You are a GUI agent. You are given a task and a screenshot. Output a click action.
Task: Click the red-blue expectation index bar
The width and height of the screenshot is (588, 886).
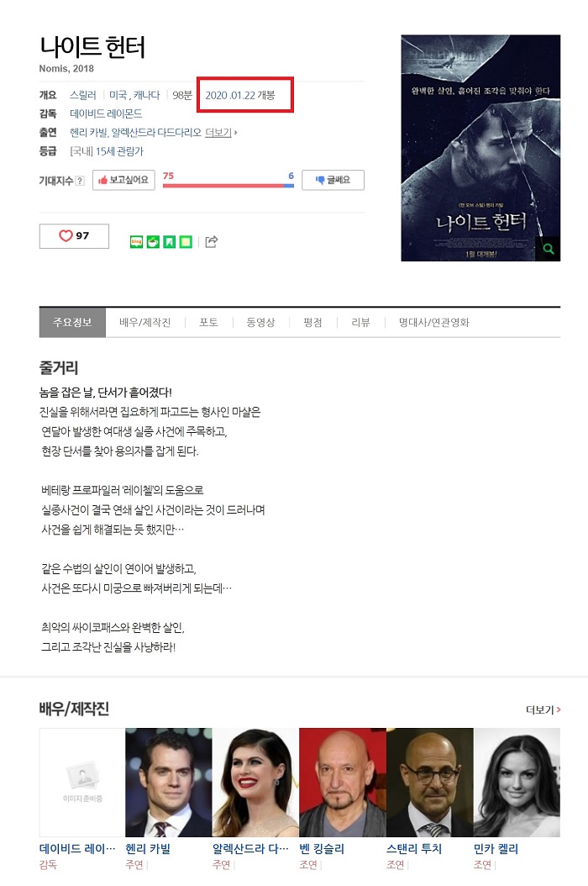pyautogui.click(x=228, y=185)
